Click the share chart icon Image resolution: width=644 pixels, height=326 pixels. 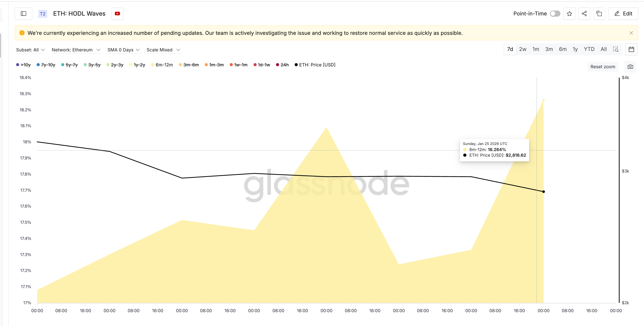(584, 14)
